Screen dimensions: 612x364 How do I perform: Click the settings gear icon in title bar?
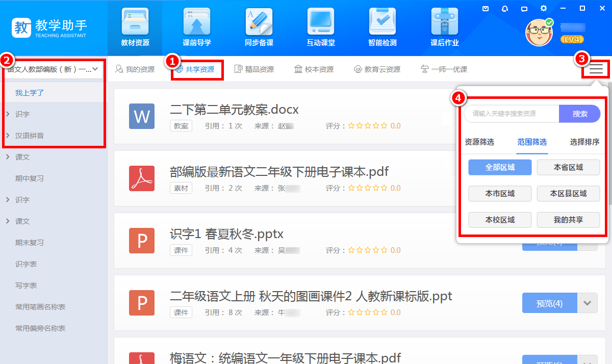point(544,9)
